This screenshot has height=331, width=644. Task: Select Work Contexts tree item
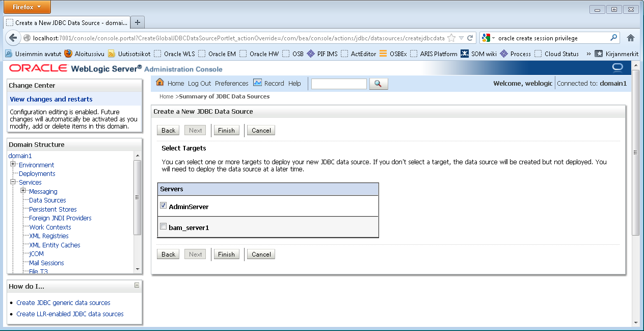tap(50, 227)
